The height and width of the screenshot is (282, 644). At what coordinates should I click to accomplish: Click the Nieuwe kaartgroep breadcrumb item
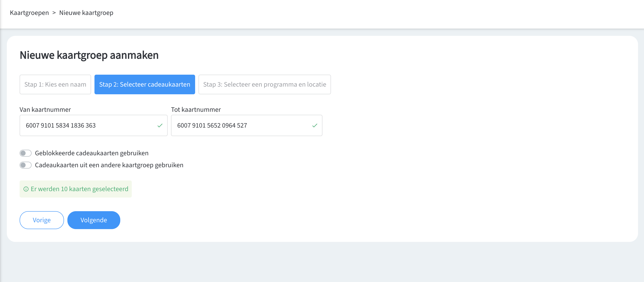pos(86,13)
